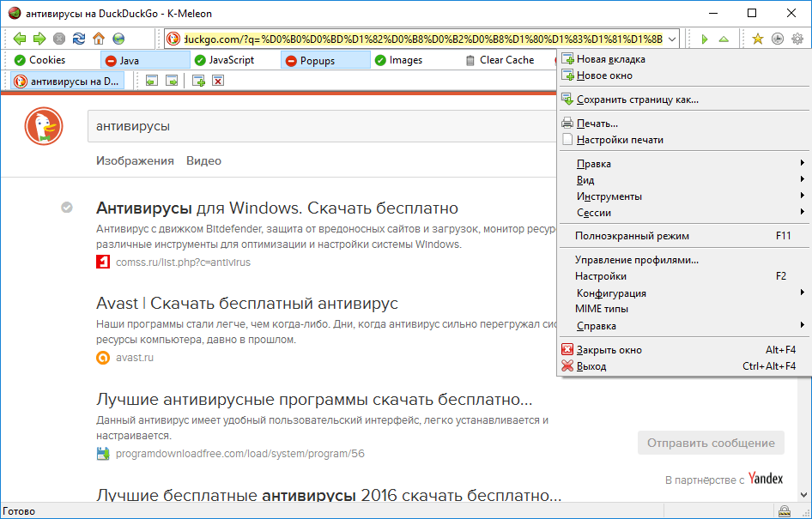Open the Видео search tab

(204, 161)
